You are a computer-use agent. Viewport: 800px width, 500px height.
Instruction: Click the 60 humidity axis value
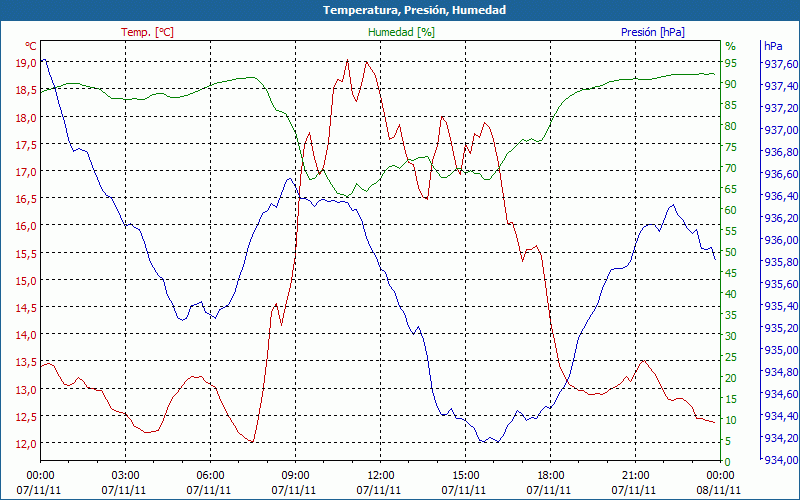(x=731, y=210)
